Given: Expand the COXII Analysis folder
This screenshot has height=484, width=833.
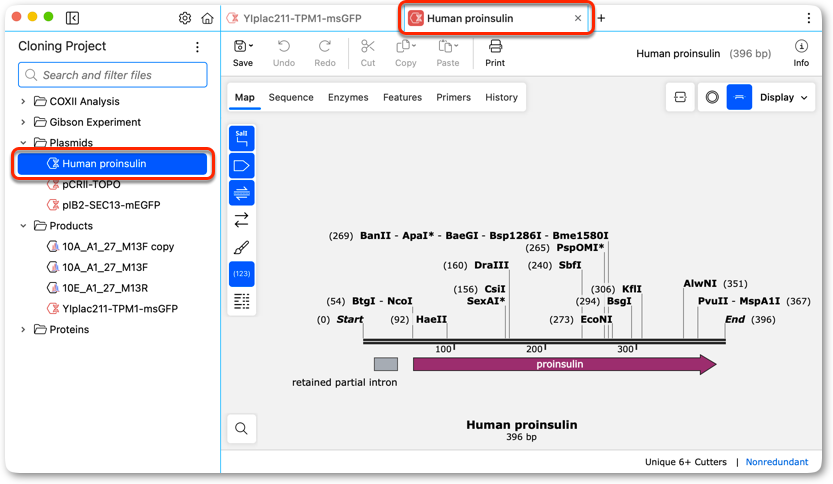Looking at the screenshot, I should point(23,101).
